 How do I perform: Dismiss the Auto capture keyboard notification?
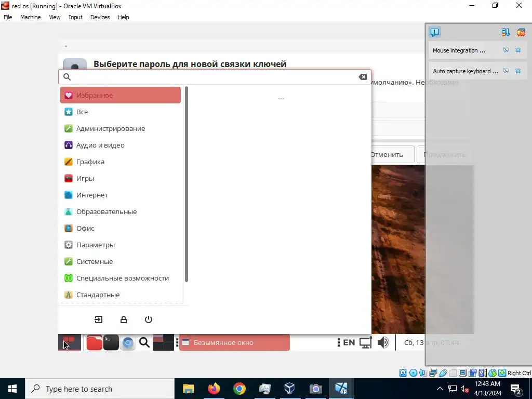pos(518,71)
